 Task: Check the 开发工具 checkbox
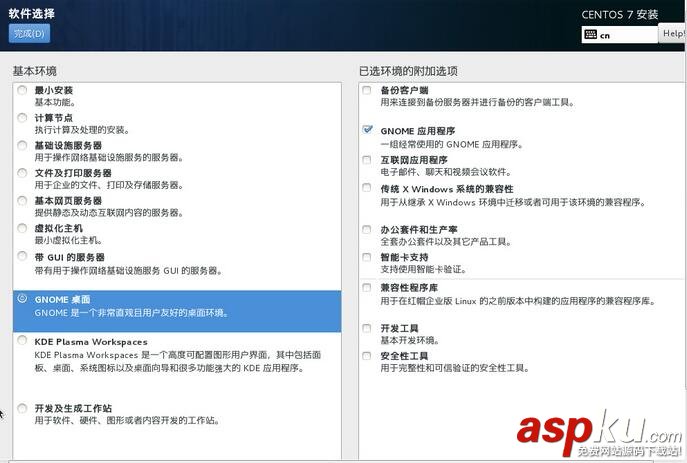coord(367,328)
